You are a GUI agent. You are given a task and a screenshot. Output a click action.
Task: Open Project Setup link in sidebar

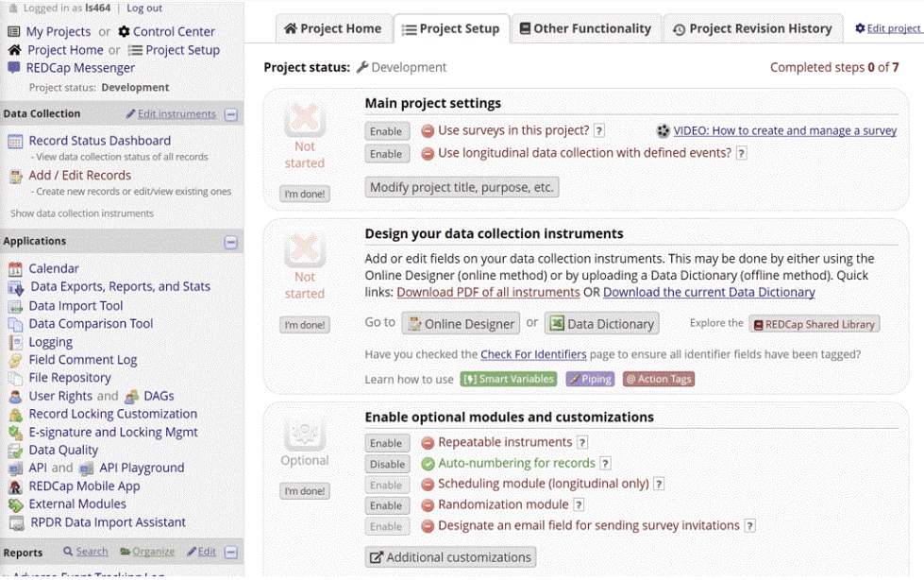pos(183,50)
